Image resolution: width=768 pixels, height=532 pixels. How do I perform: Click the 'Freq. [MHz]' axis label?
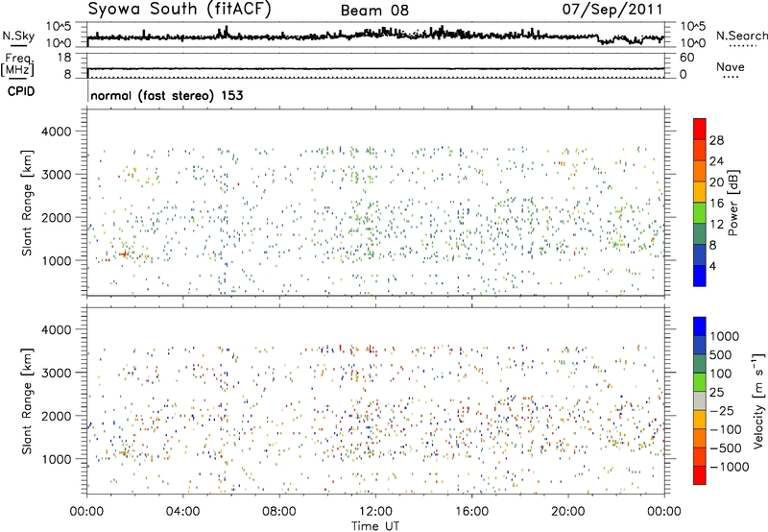17,64
